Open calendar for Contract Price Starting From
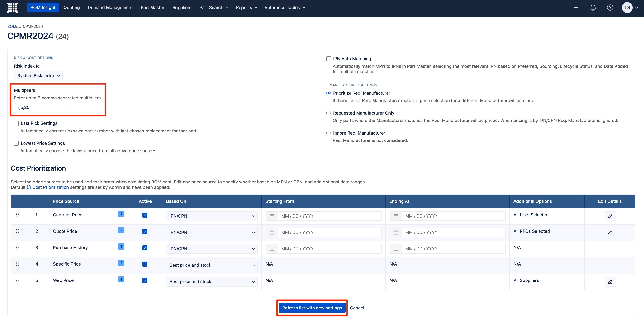 click(272, 216)
